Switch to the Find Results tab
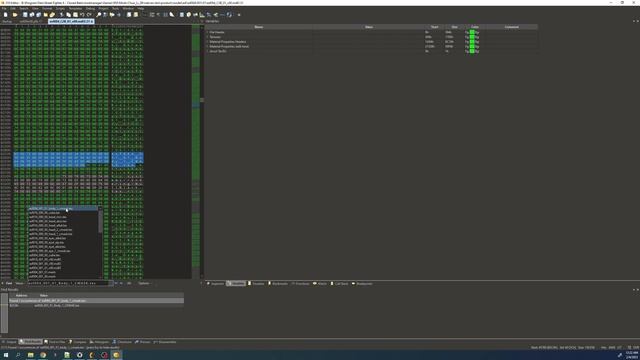The width and height of the screenshot is (640, 360). point(31,342)
